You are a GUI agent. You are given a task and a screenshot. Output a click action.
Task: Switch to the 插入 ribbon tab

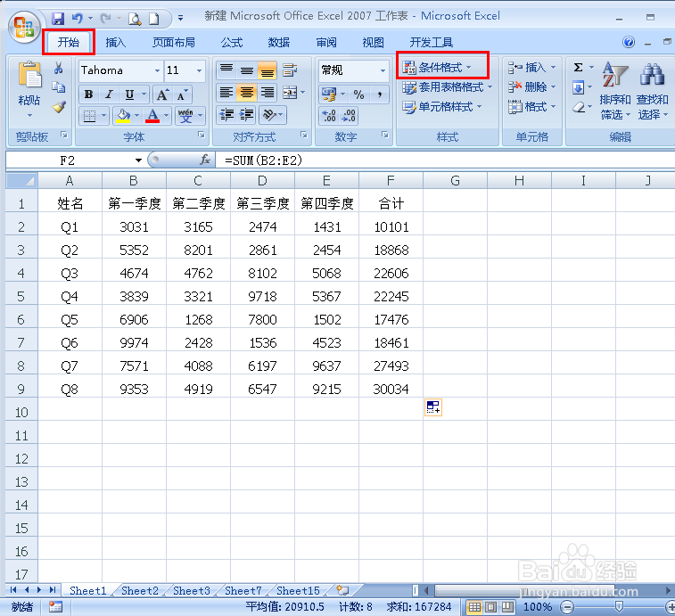coord(116,42)
